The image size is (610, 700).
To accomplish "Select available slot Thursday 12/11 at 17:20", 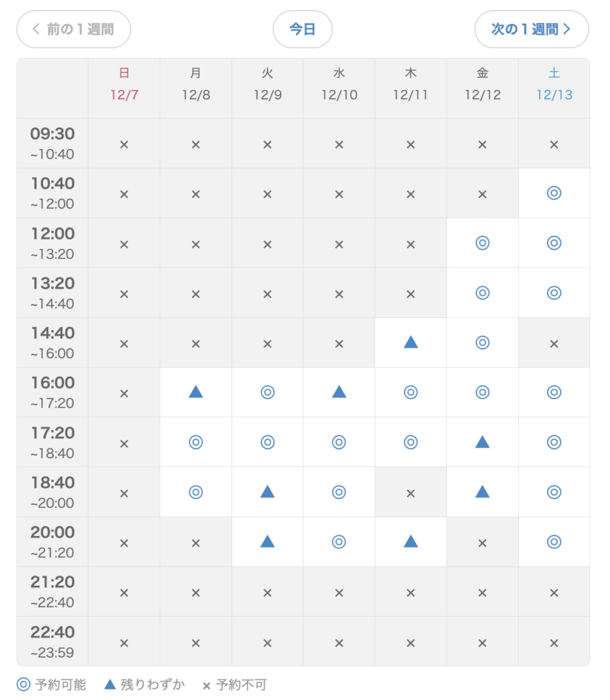I will coord(410,442).
